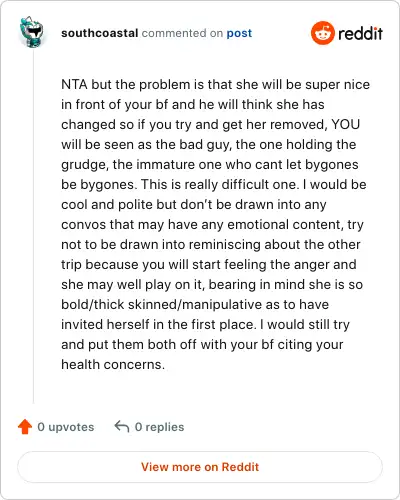The height and width of the screenshot is (500, 400).
Task: Open the southcoastal username profile link
Action: 100,33
